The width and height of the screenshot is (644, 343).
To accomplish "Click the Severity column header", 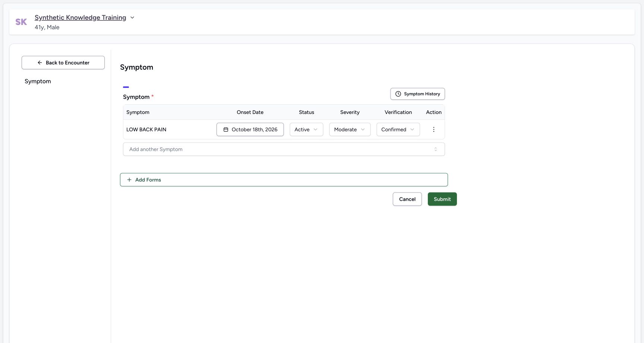I will pos(350,112).
